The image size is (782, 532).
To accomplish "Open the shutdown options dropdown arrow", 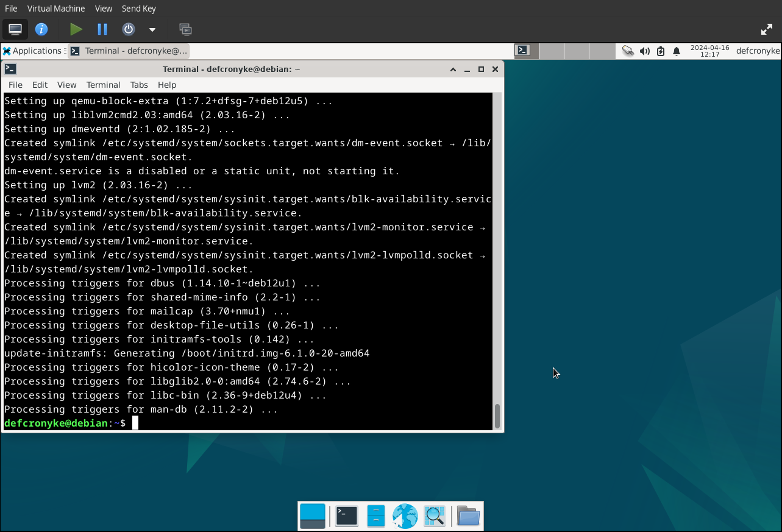I will [x=151, y=29].
